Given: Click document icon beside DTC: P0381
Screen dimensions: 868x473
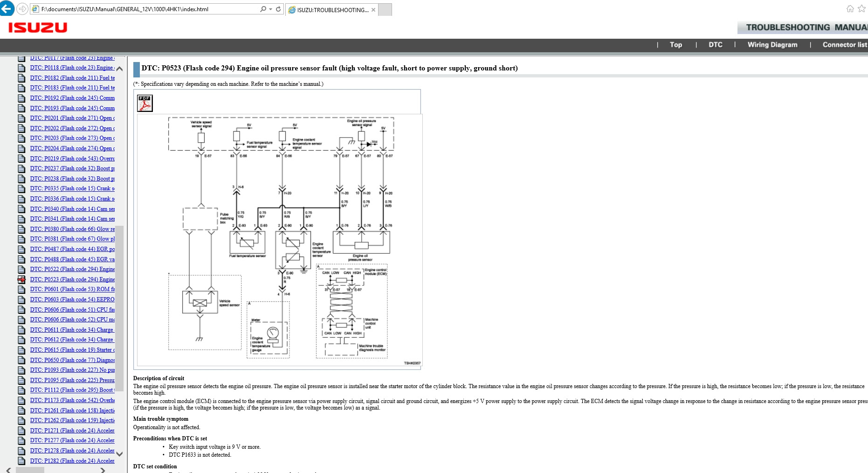Looking at the screenshot, I should [x=21, y=239].
